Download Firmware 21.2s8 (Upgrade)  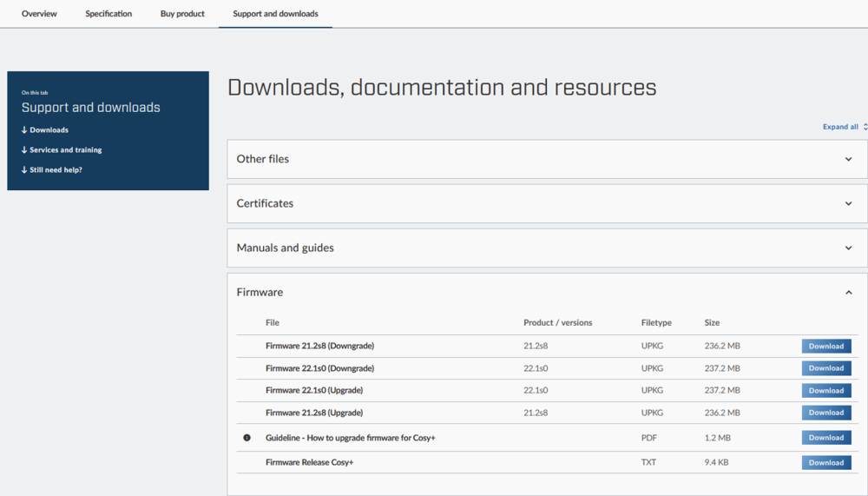(825, 413)
